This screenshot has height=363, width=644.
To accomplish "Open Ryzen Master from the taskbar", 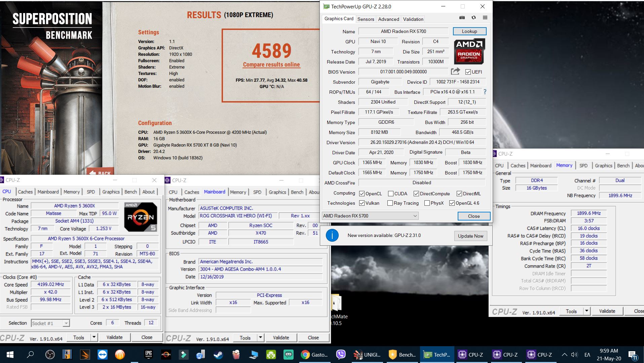I will [166, 355].
